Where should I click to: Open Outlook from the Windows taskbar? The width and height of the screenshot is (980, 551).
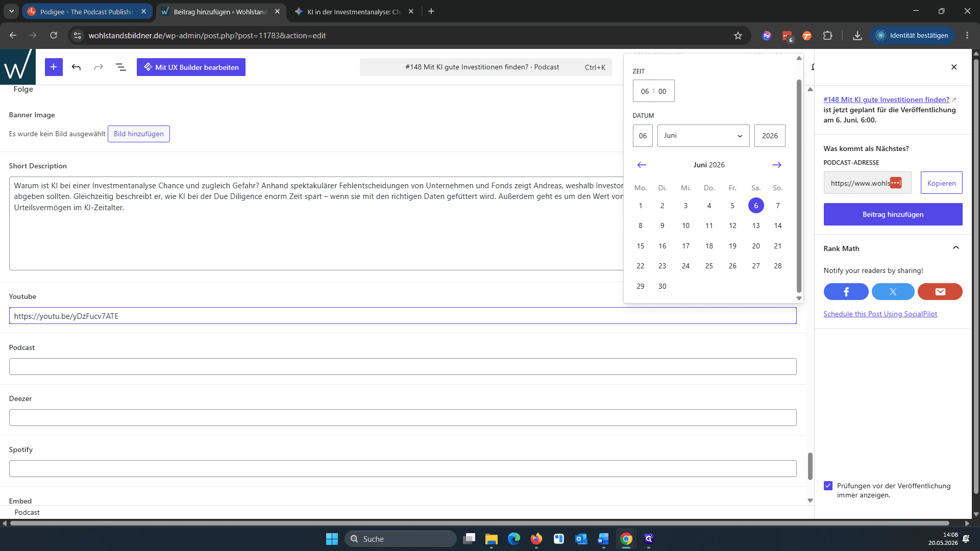pos(581,539)
